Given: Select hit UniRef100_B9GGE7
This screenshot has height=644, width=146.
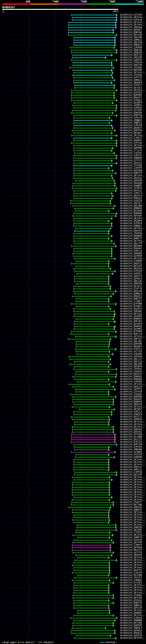Looking at the screenshot, I should pos(131,30).
